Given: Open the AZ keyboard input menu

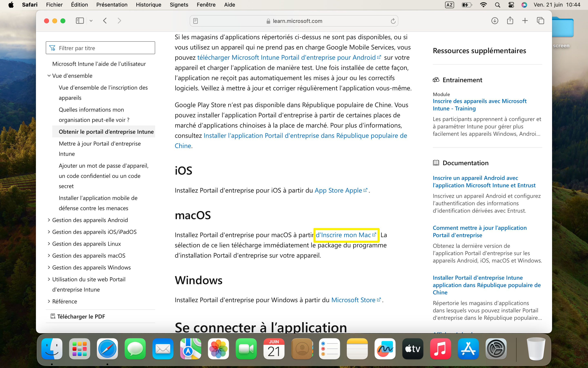Looking at the screenshot, I should pos(449,5).
